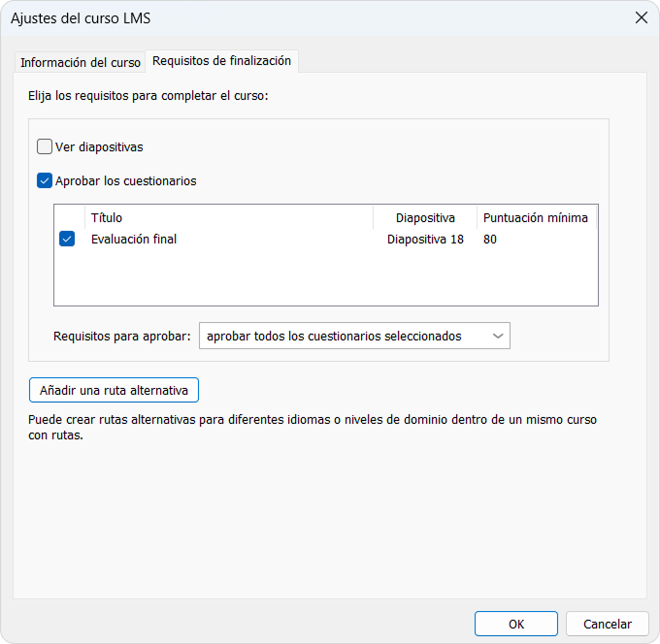Click the Puntuación mínima column header

coord(536,217)
